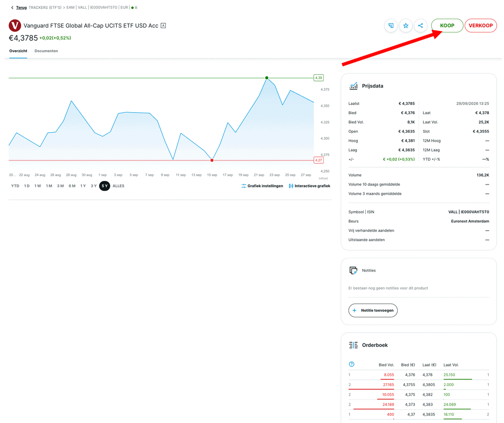This screenshot has height=423, width=504.
Task: Select 6M chart period
Action: tap(72, 186)
